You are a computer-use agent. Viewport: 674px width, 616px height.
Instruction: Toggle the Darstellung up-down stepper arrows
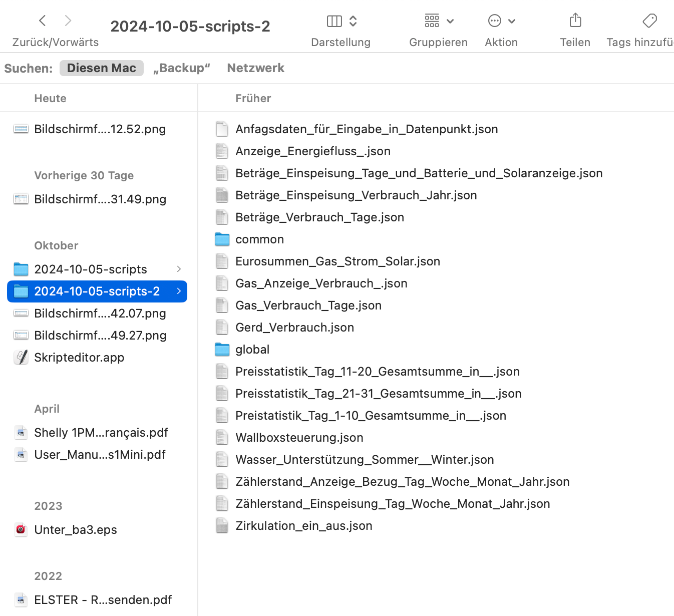[x=353, y=21]
